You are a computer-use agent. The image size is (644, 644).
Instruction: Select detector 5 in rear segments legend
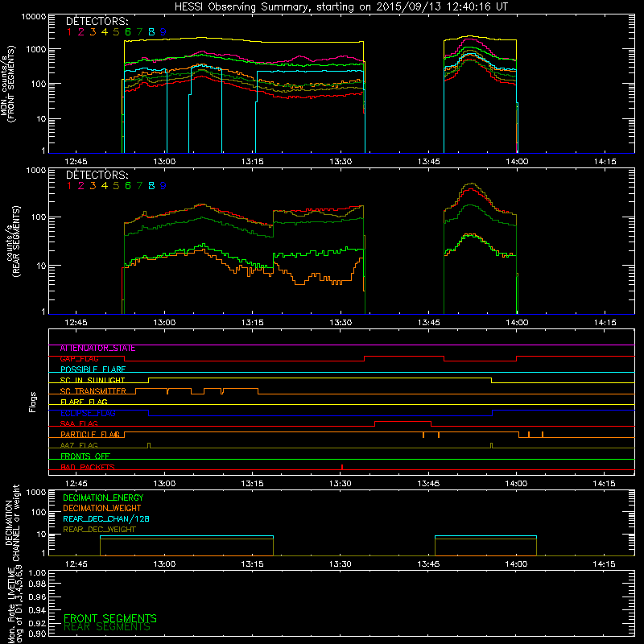coord(116,186)
